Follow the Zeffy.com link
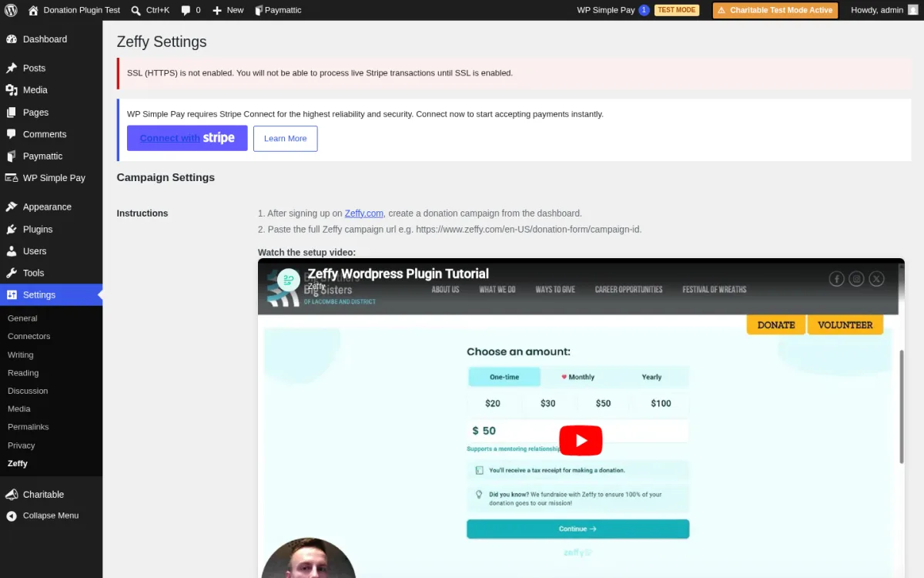Screen dimensions: 924x578 [x=364, y=213]
